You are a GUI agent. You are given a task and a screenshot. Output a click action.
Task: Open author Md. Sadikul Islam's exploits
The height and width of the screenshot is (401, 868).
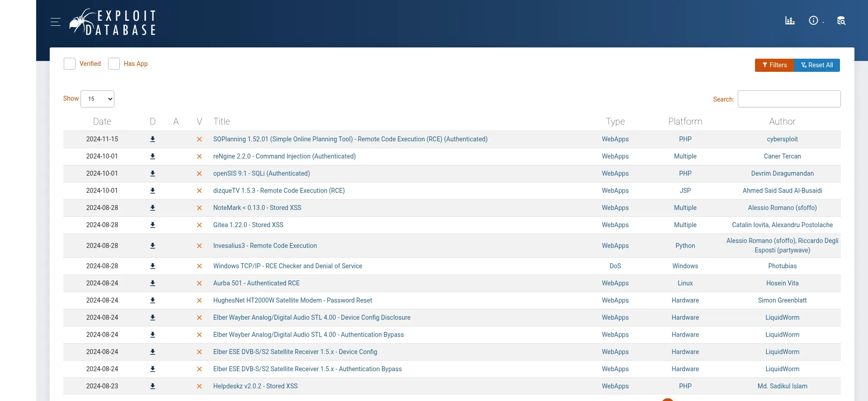pyautogui.click(x=783, y=387)
